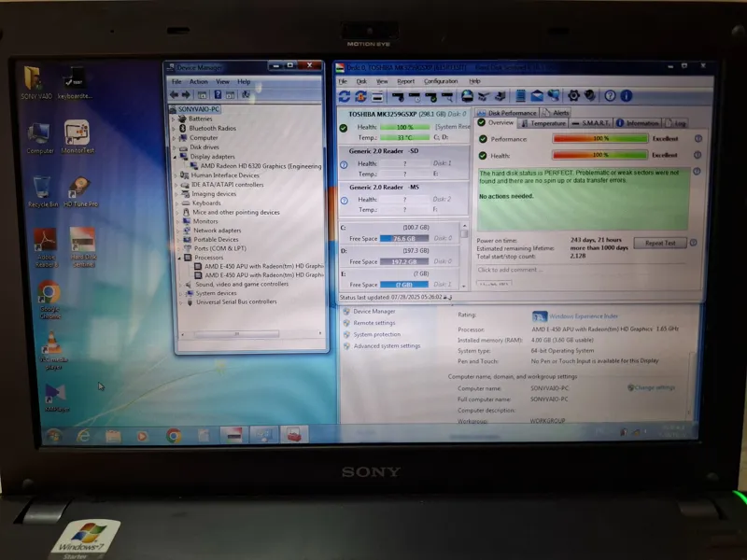Click help question icon beside Performance bar

(x=698, y=138)
